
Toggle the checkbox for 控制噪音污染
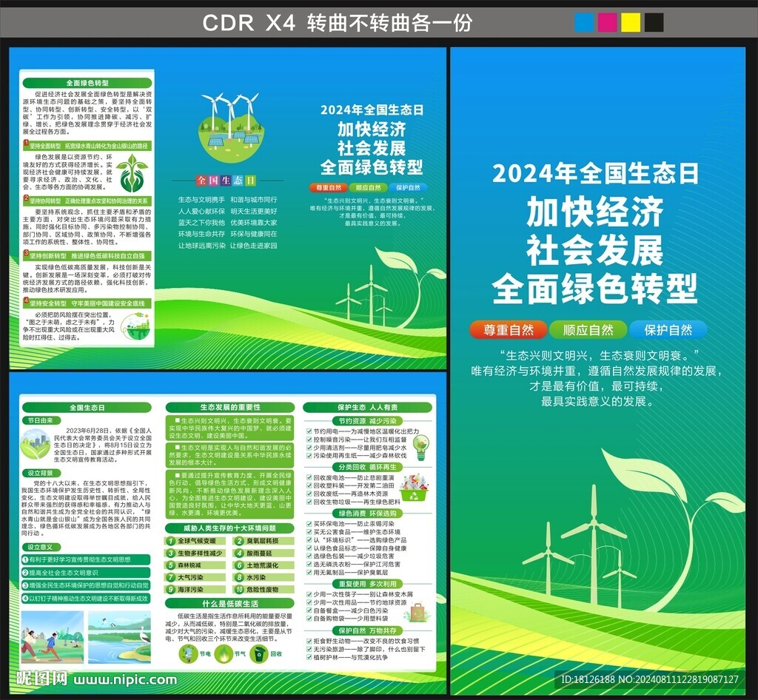(x=309, y=440)
